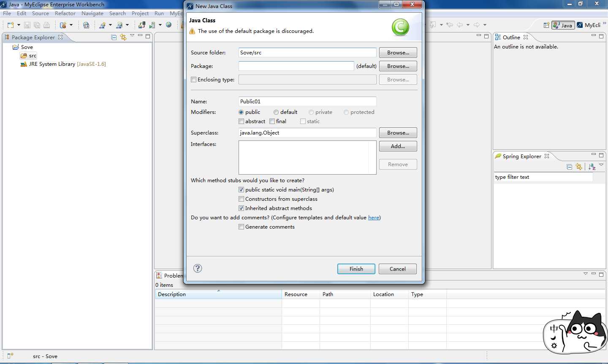The width and height of the screenshot is (608, 364).
Task: Close the Spring Explorer tab
Action: [x=547, y=156]
